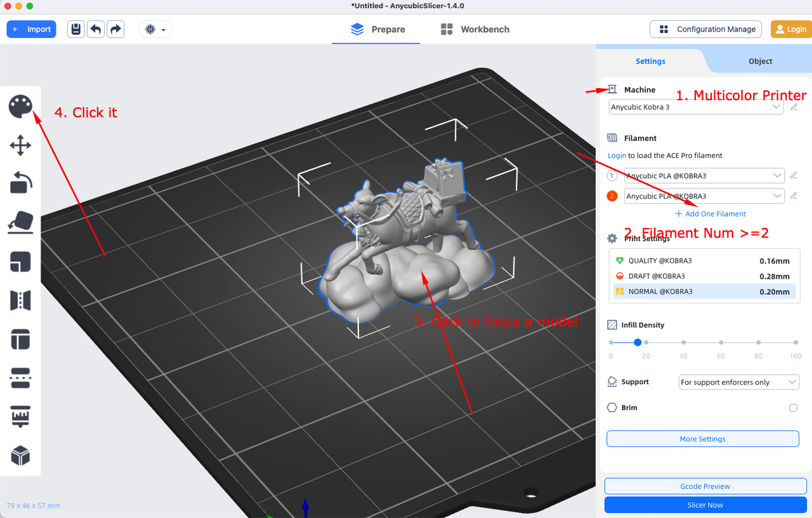Click the model dimensions text 79 x 46 x 57 mm
The width and height of the screenshot is (812, 518).
point(34,506)
